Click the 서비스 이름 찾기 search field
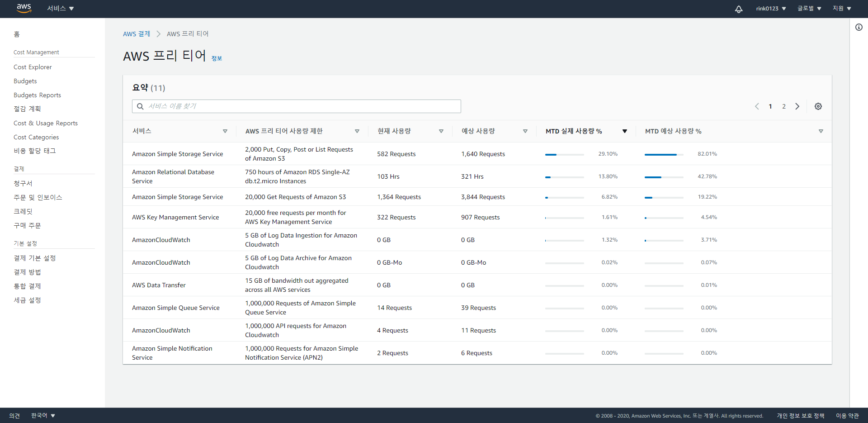This screenshot has width=868, height=423. point(297,106)
